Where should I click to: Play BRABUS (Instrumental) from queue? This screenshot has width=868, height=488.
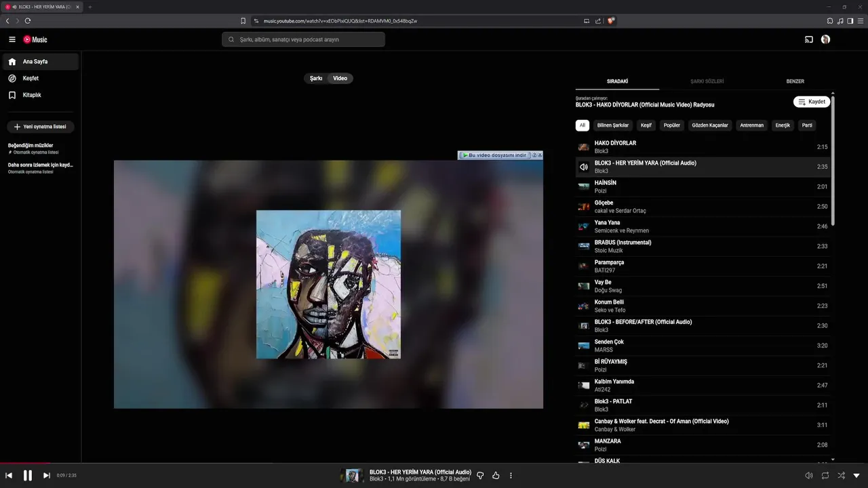[x=703, y=247]
